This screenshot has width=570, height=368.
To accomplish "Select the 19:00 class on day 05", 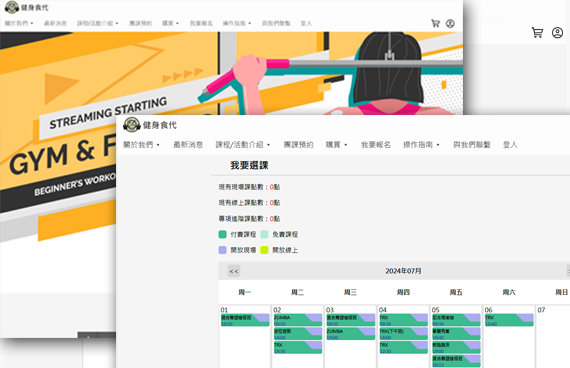I will click(x=456, y=348).
